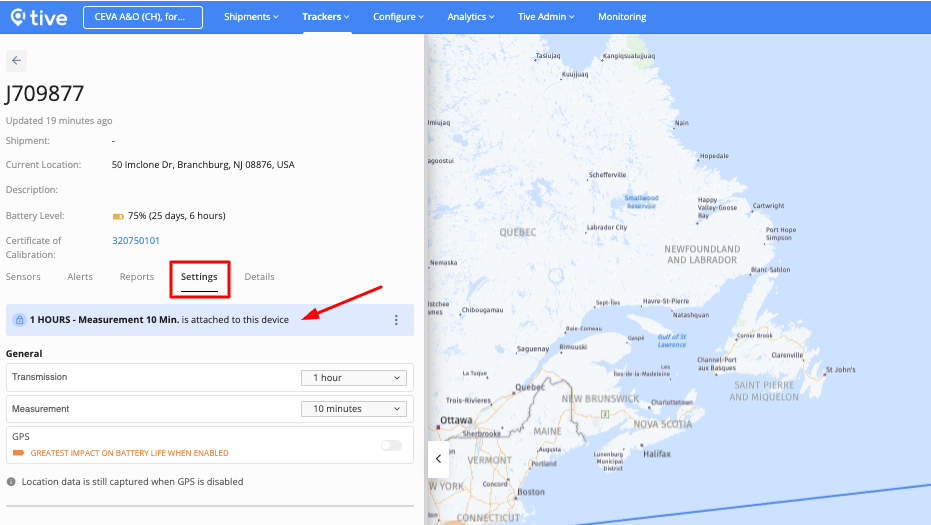Open the Transmission interval dropdown
This screenshot has height=525, width=931.
click(354, 378)
